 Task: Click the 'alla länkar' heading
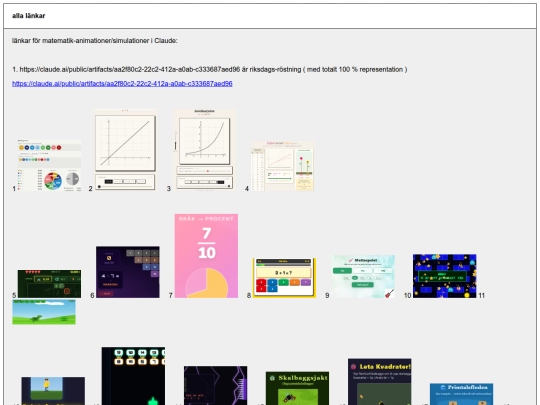tap(29, 16)
